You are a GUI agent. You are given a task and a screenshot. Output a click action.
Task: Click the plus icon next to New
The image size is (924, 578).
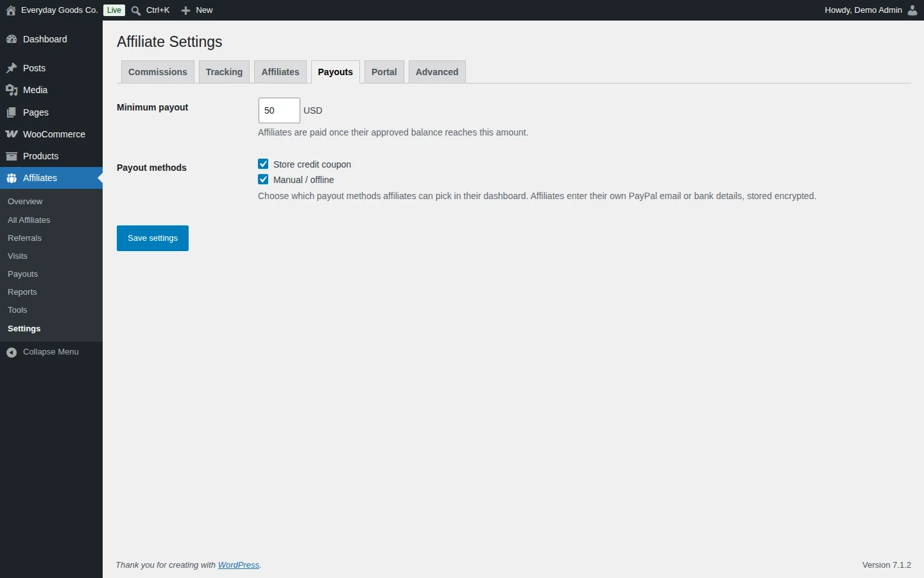coord(185,10)
